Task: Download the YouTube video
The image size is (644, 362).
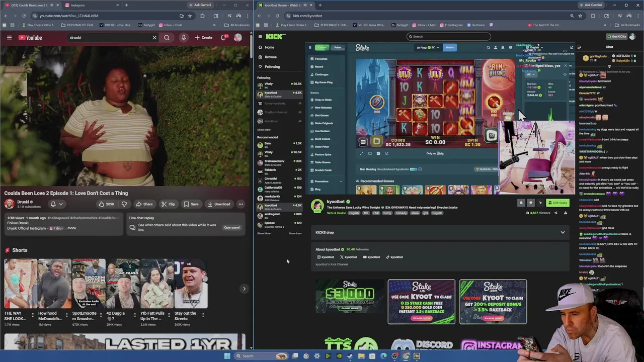Action: (219, 204)
